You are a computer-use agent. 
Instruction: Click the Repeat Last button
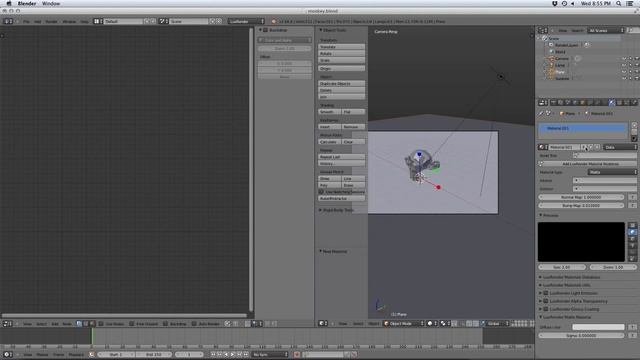pyautogui.click(x=341, y=157)
